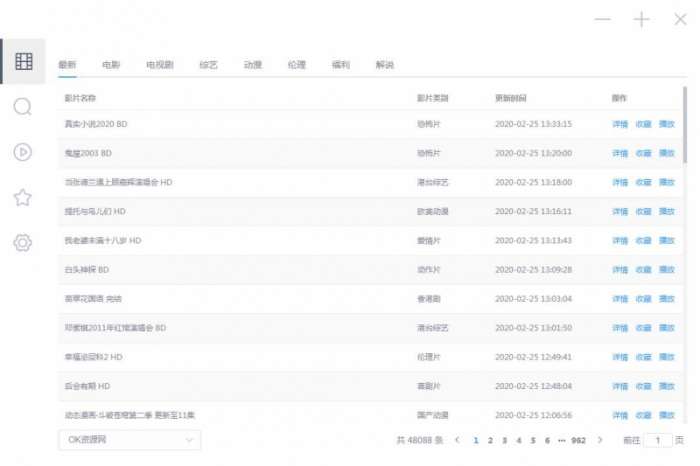Image resolution: width=700 pixels, height=466 pixels.
Task: Go to page 4 of results
Action: [x=519, y=441]
